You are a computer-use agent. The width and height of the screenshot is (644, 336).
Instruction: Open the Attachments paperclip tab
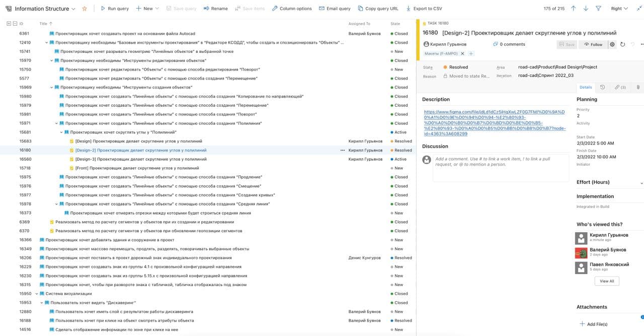(637, 87)
